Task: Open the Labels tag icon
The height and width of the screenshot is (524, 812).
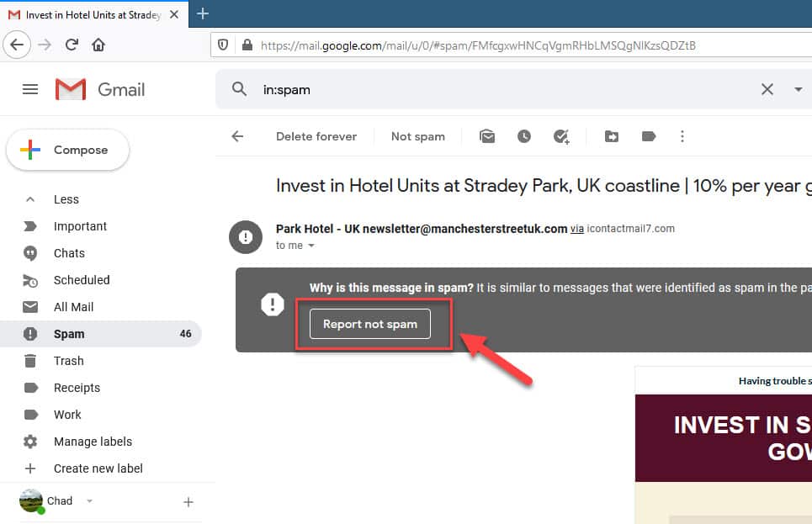Action: pyautogui.click(x=649, y=136)
